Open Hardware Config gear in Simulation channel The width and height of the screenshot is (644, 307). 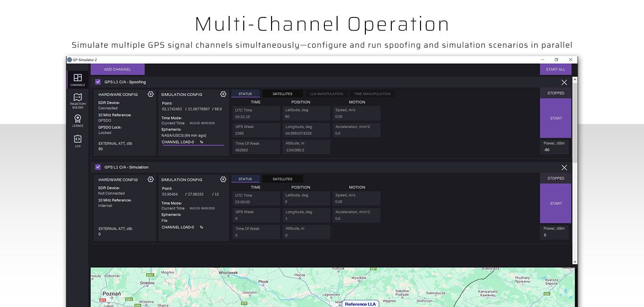coord(150,180)
